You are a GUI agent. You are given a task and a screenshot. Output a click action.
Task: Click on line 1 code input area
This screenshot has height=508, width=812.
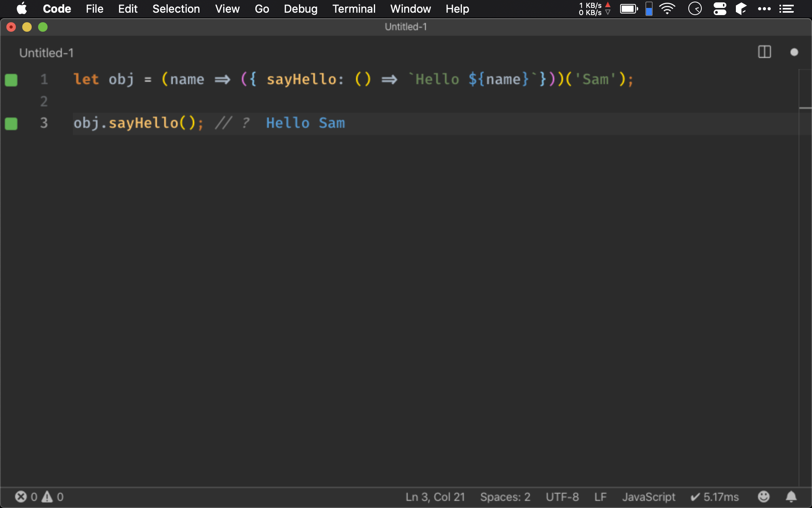coord(353,79)
